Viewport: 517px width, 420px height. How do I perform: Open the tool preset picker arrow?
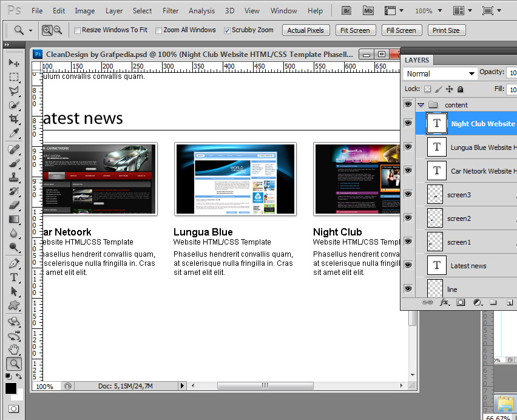[x=30, y=31]
